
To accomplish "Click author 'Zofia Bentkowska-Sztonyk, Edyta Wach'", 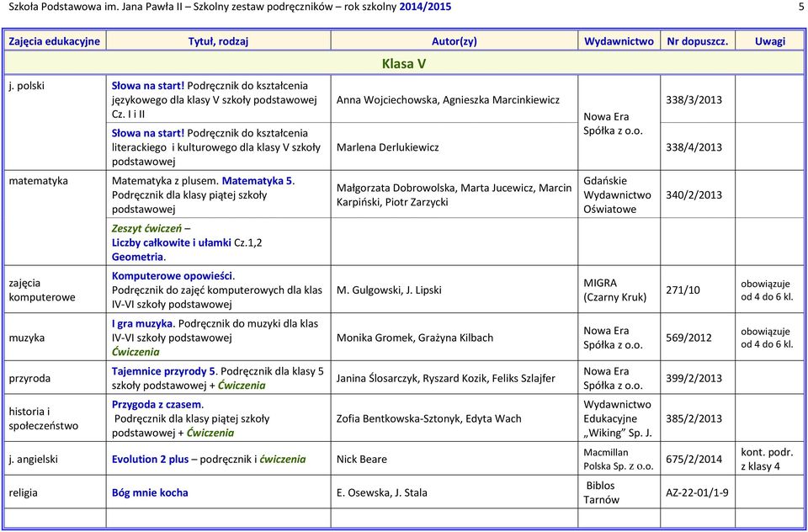I will [428, 418].
